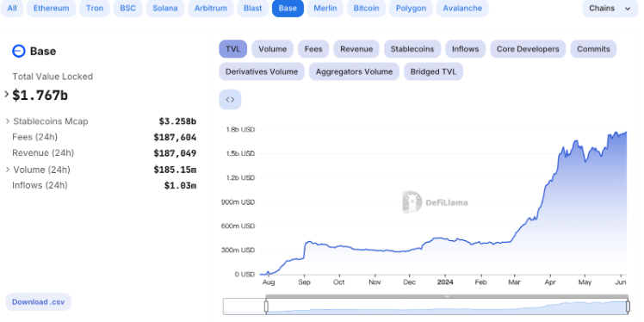Expand the Total Value Locked breakdown
Viewport: 644px width, 322px height.
coord(7,95)
